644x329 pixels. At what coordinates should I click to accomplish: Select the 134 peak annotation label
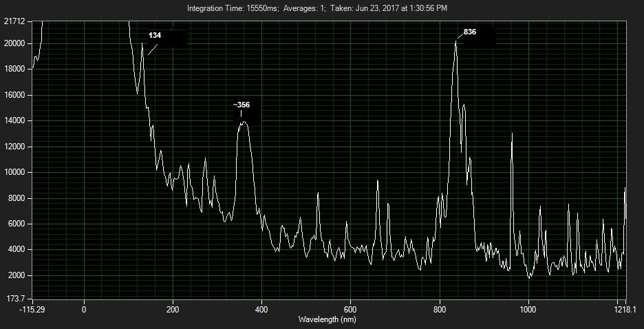pyautogui.click(x=155, y=35)
